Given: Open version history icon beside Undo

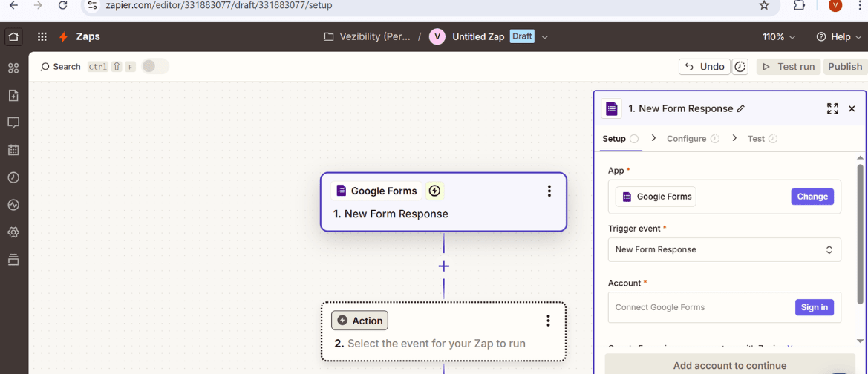Looking at the screenshot, I should point(740,67).
